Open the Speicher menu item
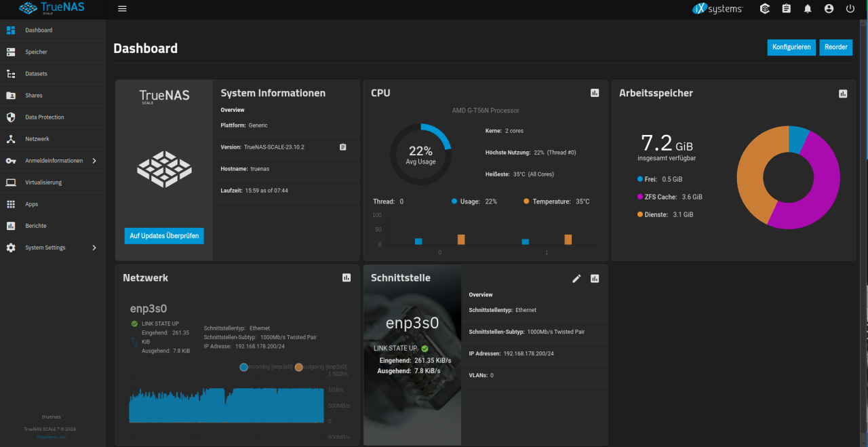 [x=53, y=52]
